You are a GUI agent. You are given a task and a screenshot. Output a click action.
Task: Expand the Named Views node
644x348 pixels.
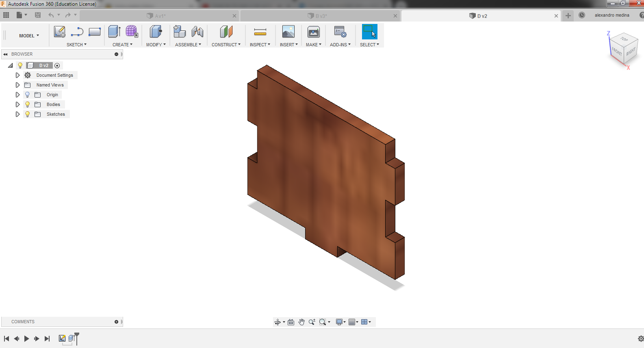click(x=17, y=85)
